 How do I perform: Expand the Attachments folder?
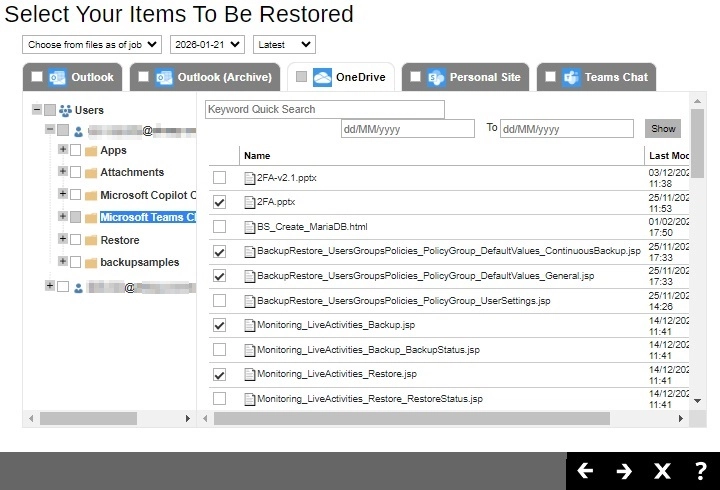(63, 171)
